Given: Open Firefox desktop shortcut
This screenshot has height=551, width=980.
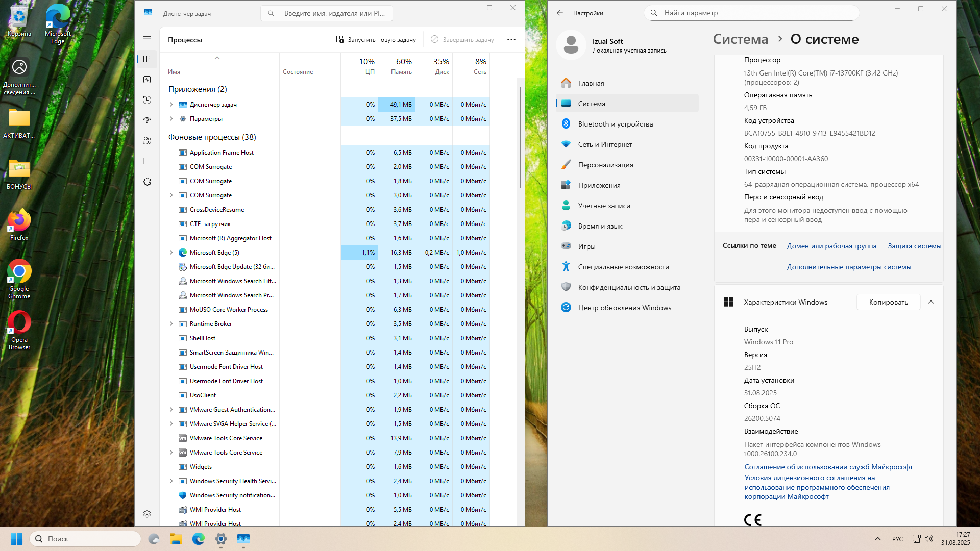Looking at the screenshot, I should pyautogui.click(x=19, y=225).
